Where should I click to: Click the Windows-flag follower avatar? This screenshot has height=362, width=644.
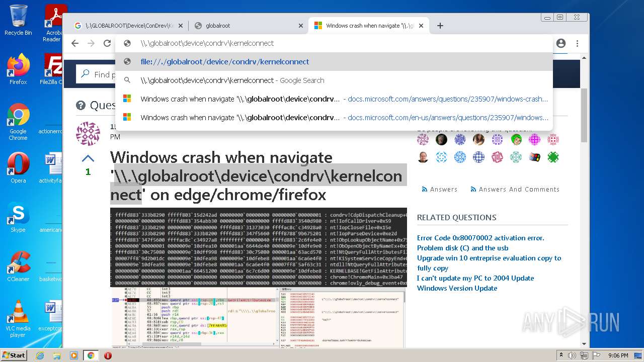click(535, 157)
